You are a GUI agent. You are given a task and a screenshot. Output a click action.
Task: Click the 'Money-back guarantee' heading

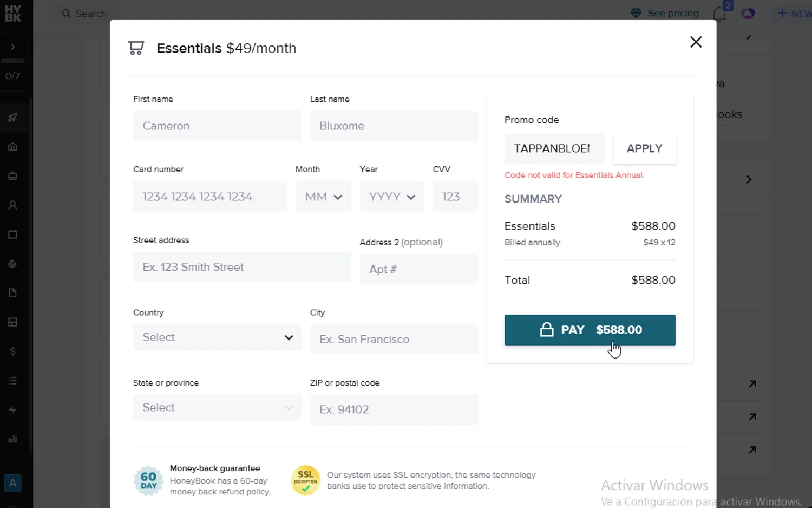pos(215,468)
